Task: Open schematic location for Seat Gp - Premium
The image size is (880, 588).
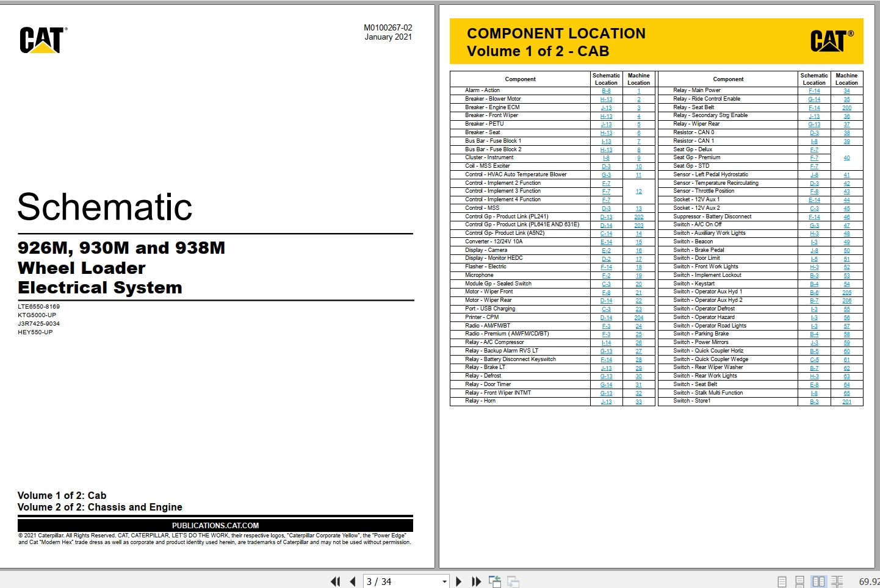Action: 814,158
